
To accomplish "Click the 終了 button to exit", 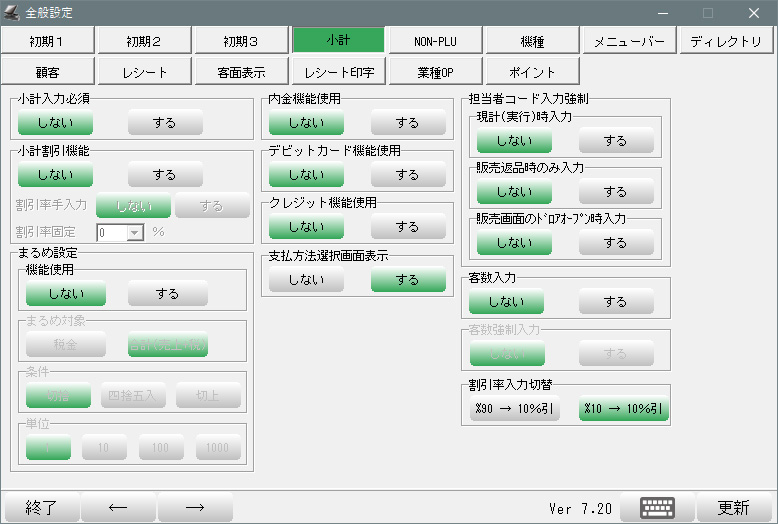I will pos(40,507).
